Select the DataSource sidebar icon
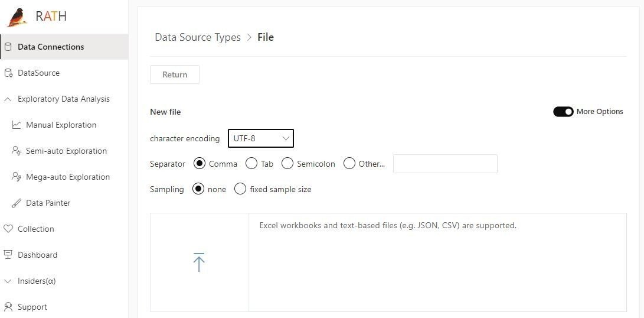The image size is (644, 318). [x=8, y=73]
